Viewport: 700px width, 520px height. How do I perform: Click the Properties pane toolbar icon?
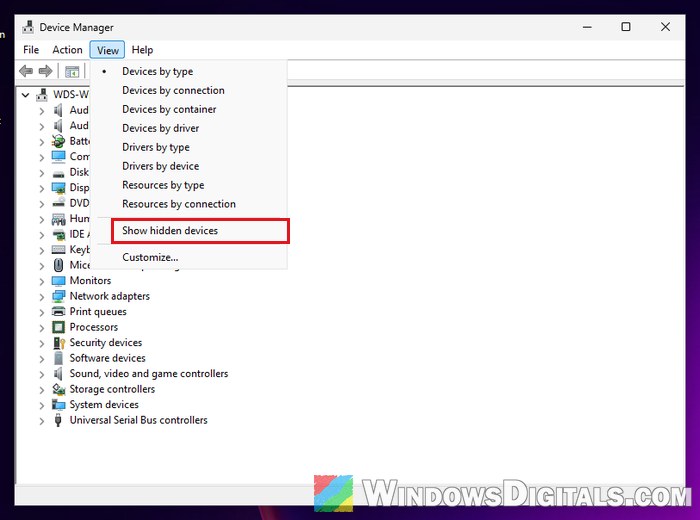tap(72, 71)
